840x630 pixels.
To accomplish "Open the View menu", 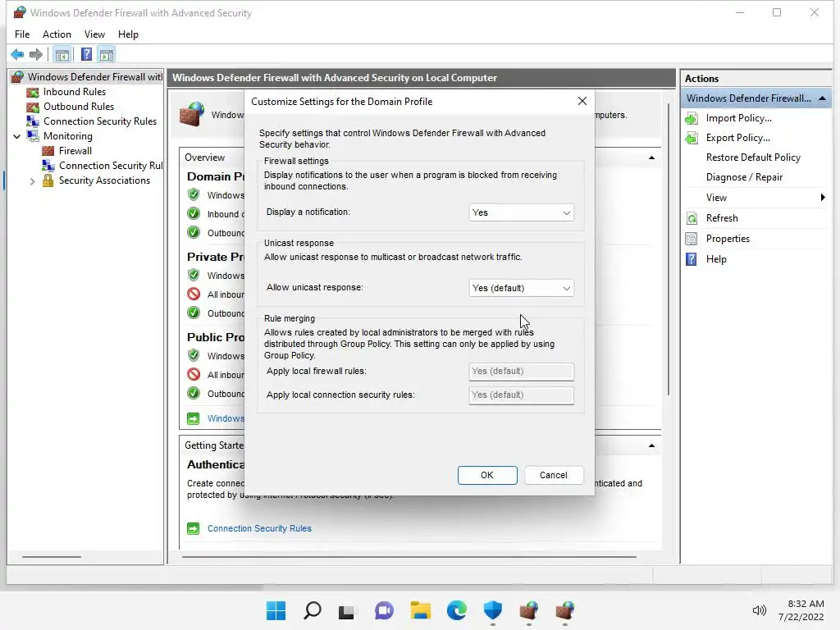I will coord(94,34).
